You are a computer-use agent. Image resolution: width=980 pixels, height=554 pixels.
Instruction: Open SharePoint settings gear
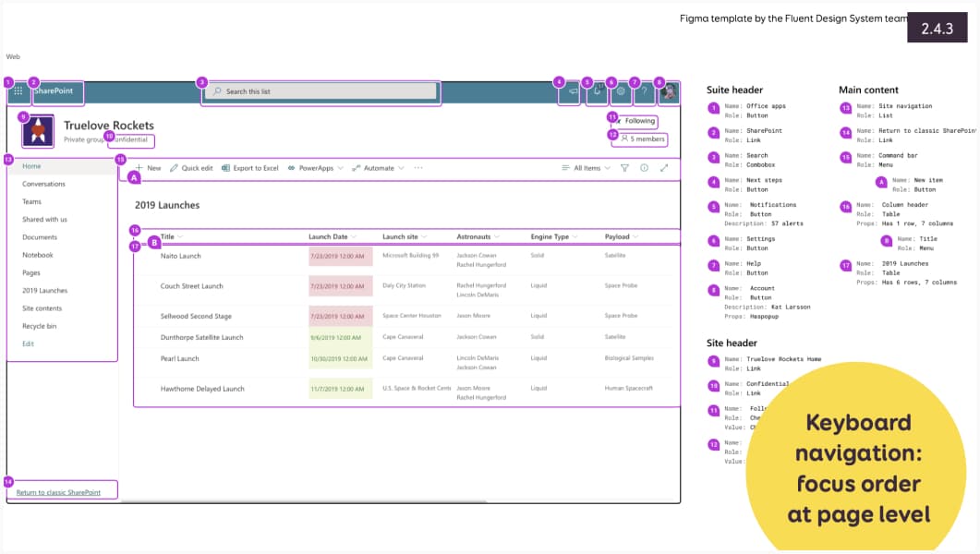tap(621, 92)
